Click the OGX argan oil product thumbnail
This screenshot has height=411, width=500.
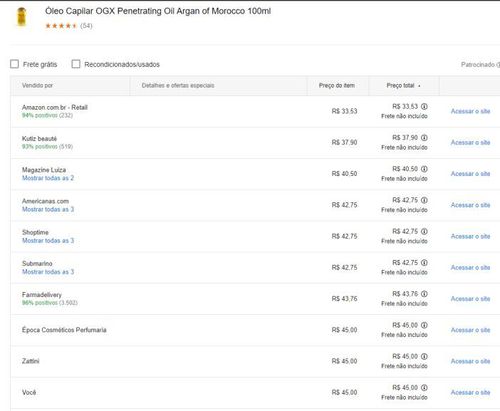pos(22,17)
